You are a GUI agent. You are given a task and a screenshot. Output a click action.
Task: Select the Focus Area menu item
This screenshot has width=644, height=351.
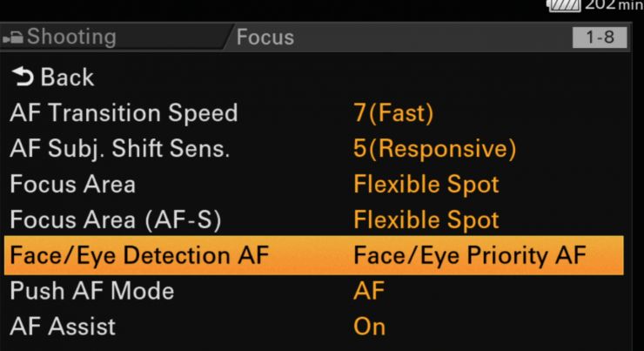point(73,185)
